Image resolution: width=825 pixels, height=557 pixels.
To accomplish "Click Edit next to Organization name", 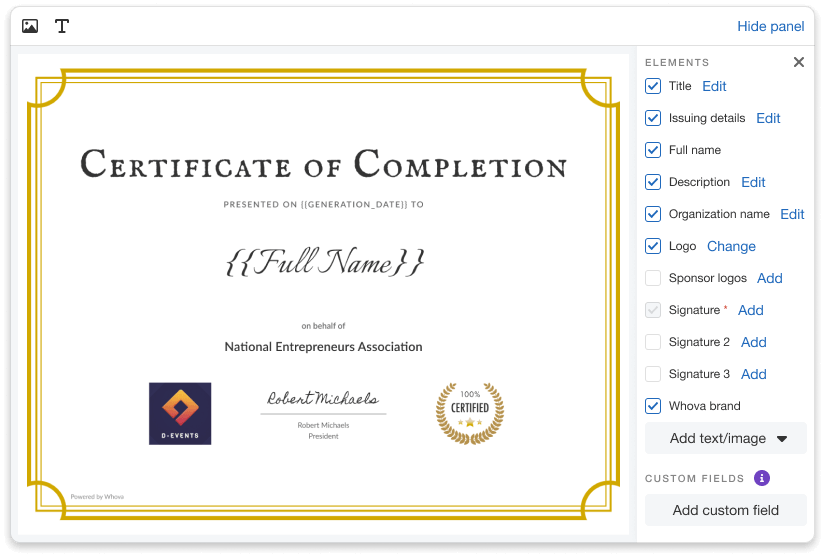I will point(792,214).
